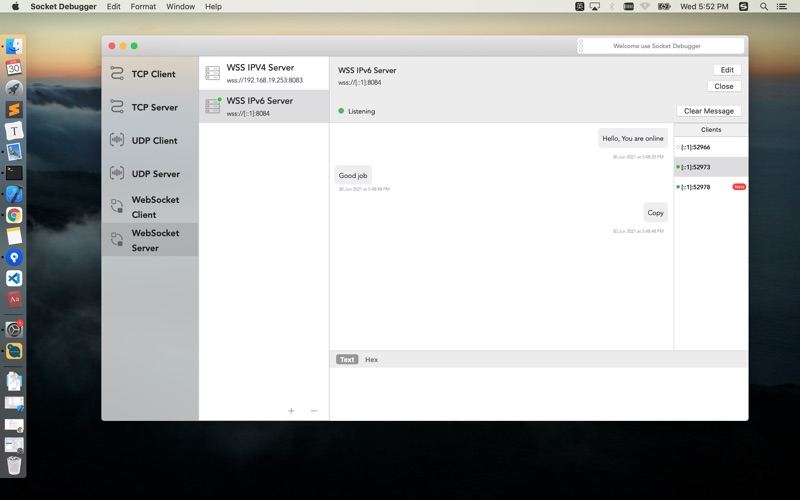The width and height of the screenshot is (800, 500).
Task: Open Spotlight search in the menu bar
Action: (763, 7)
